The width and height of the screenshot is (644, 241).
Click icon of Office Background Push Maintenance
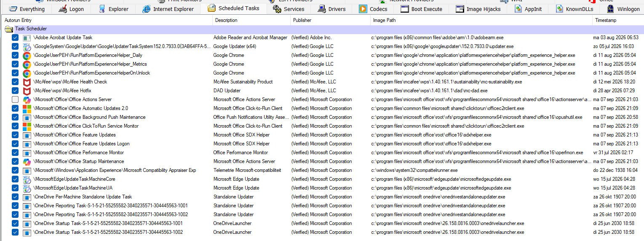click(27, 118)
